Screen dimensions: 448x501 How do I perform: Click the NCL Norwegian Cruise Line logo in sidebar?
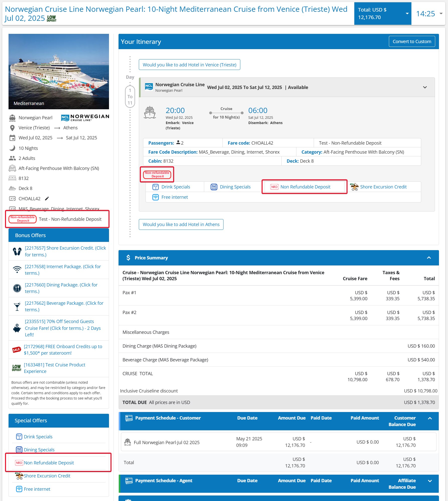point(85,118)
